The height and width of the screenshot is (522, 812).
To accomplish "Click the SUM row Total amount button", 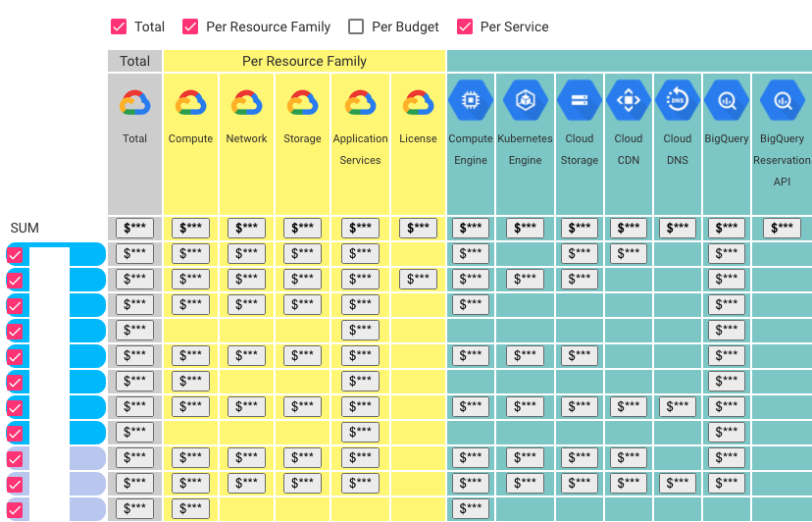I will coord(134,228).
